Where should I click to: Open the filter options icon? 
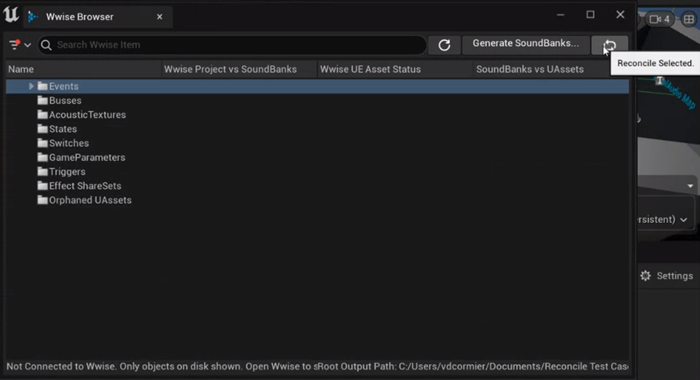[14, 45]
